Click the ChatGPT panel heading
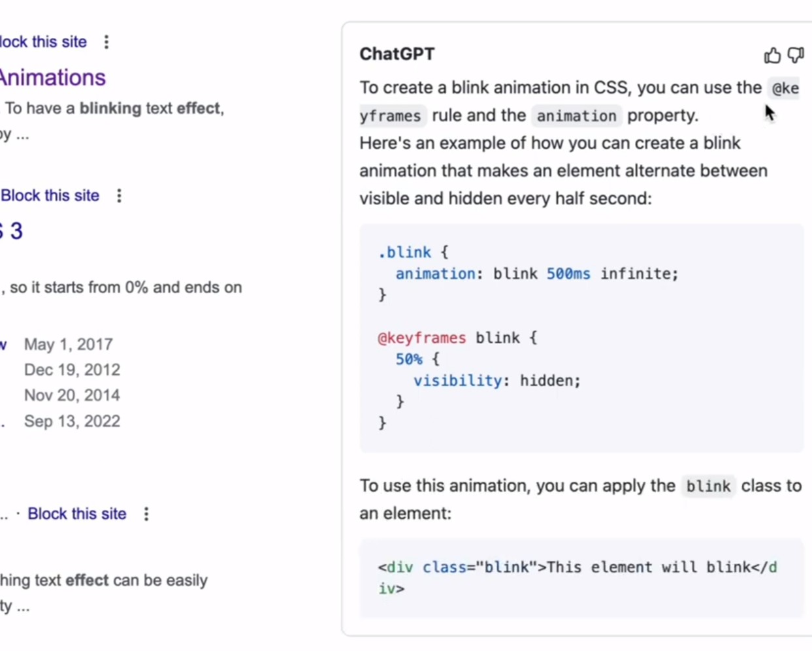 click(x=397, y=54)
